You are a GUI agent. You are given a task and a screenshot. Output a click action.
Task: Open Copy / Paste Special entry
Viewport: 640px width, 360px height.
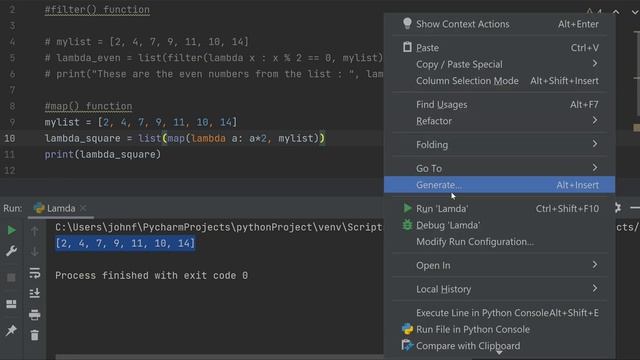click(500, 64)
